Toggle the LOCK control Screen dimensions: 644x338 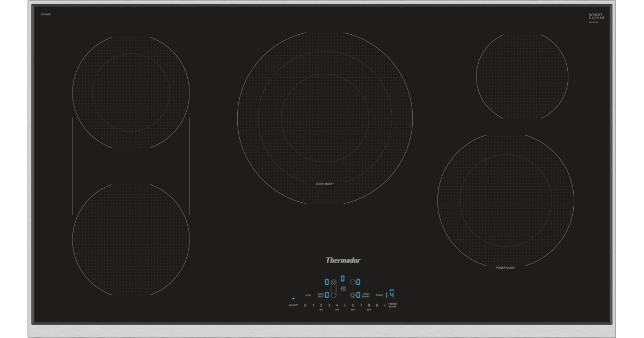click(x=308, y=295)
